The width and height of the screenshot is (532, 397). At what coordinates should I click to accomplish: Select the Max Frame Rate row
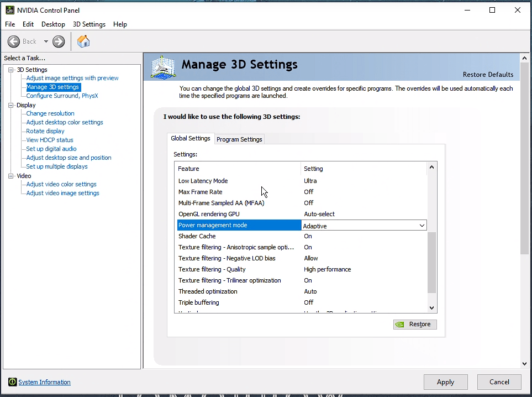[x=302, y=192]
